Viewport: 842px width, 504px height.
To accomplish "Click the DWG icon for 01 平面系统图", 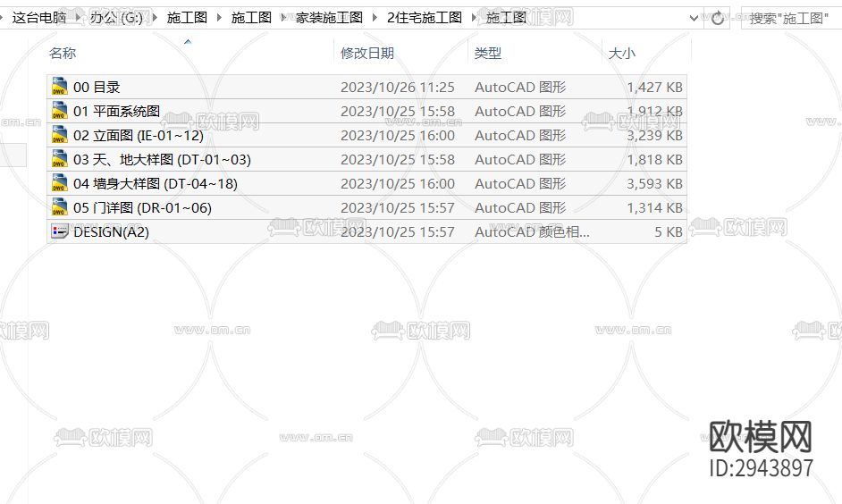I will coord(59,111).
